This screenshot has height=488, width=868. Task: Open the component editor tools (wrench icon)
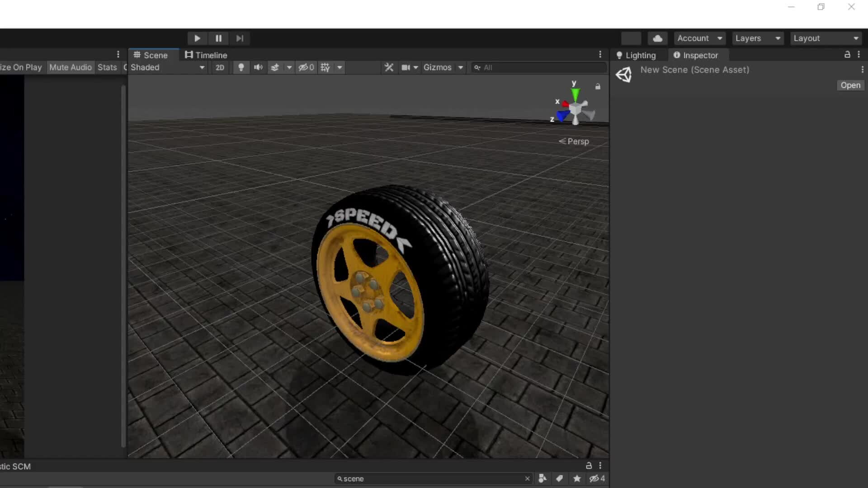coord(389,67)
